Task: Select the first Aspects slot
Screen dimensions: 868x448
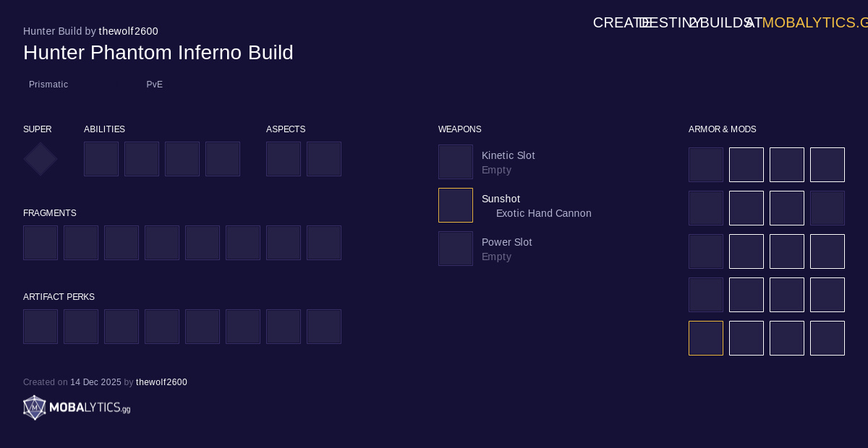Action: pyautogui.click(x=284, y=159)
